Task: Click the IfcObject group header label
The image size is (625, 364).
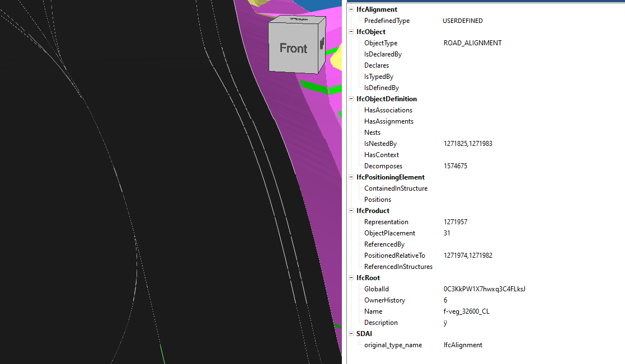Action: (371, 31)
